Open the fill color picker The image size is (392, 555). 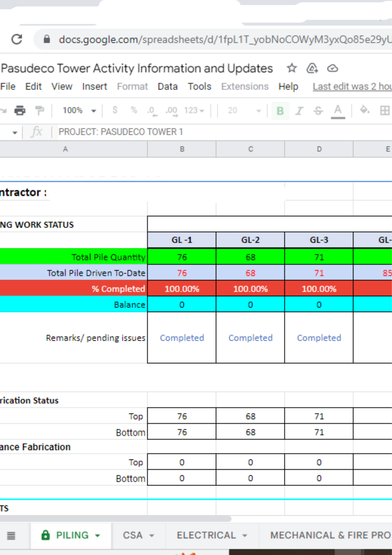365,110
